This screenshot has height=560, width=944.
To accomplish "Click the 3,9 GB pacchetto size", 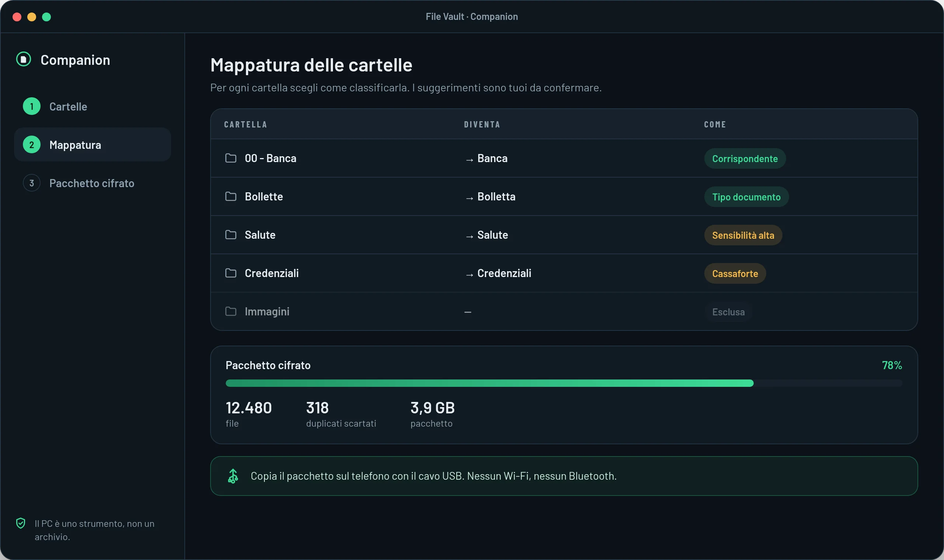I will point(432,408).
